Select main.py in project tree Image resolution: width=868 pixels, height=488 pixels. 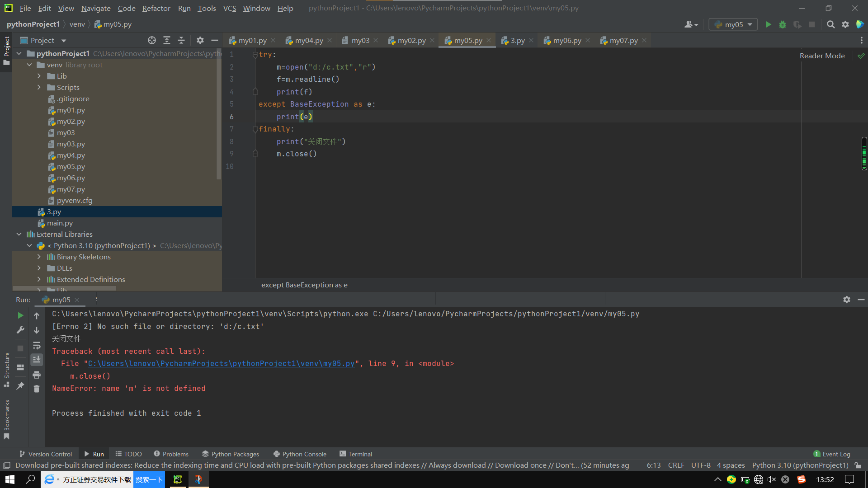click(60, 223)
